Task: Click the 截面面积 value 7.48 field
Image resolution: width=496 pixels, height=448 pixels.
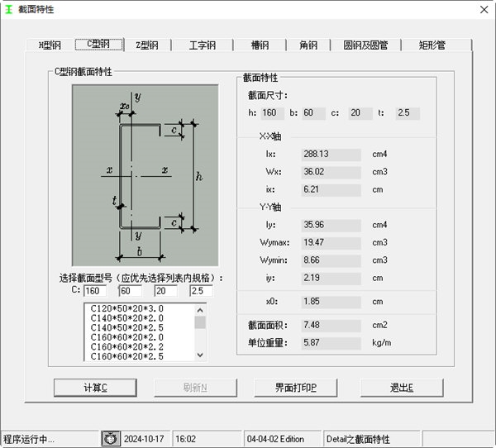Action: [331, 325]
